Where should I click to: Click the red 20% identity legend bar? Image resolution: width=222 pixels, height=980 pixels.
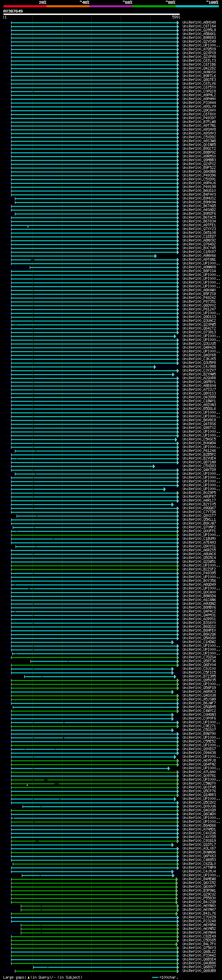25,6
